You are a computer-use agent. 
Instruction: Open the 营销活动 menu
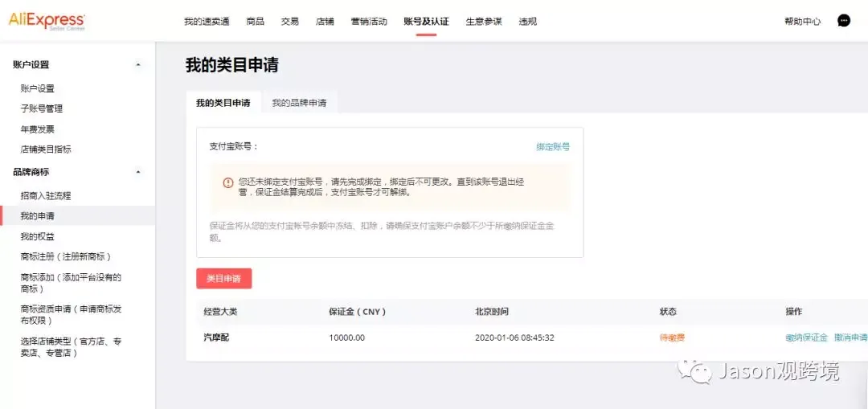point(369,22)
